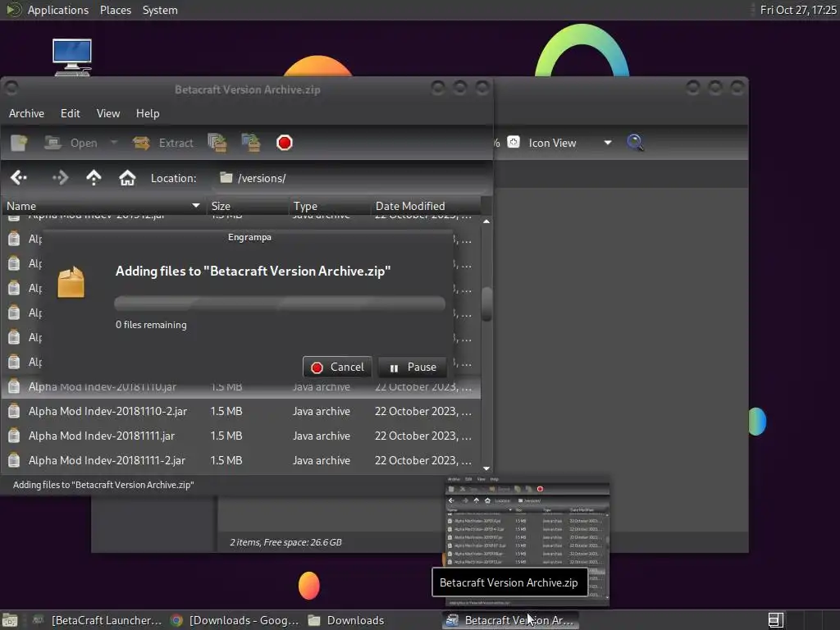Select Alpha Mod Indev-20181110-2.jar file
This screenshot has height=630, width=840.
[x=240, y=412]
